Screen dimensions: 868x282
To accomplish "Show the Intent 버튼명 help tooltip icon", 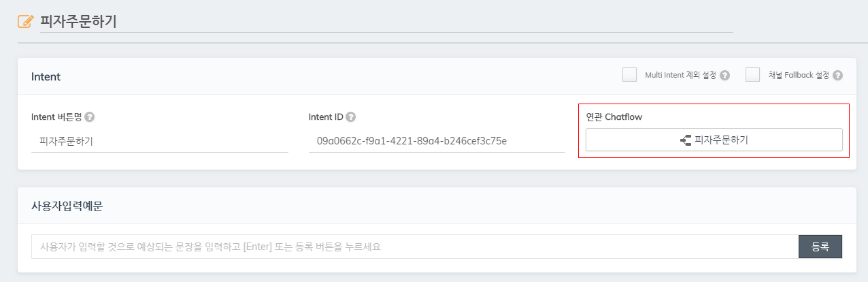I will [x=90, y=117].
